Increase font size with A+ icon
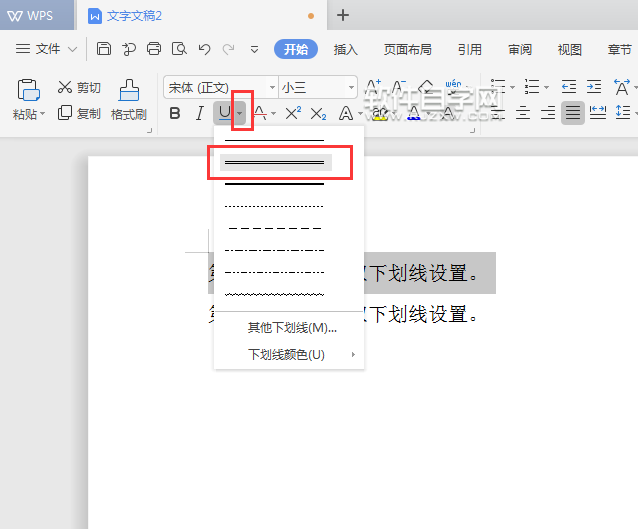The width and height of the screenshot is (638, 529). pos(373,86)
